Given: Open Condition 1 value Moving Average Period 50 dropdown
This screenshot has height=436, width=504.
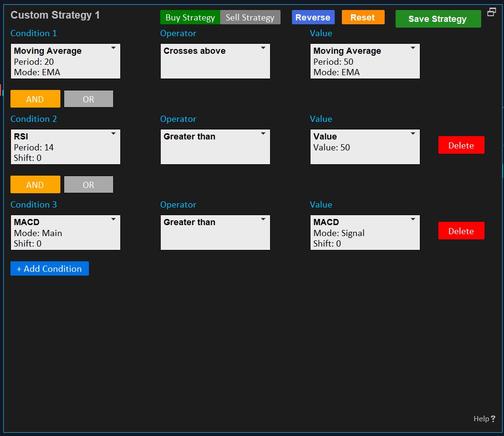Looking at the screenshot, I should (x=365, y=61).
